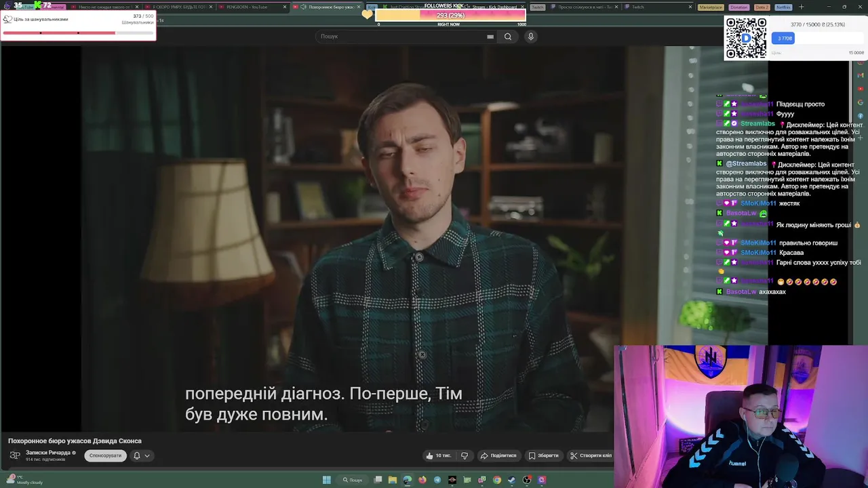Open Telegram from the taskbar
Viewport: 868px width, 488px height.
click(x=437, y=480)
